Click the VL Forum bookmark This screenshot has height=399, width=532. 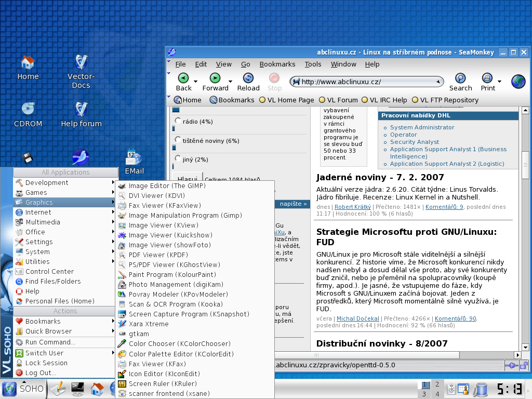click(338, 100)
